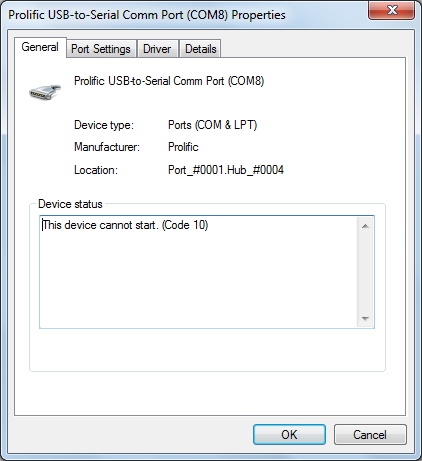The width and height of the screenshot is (422, 461).
Task: Dismiss the dialog using Cancel
Action: coord(370,435)
